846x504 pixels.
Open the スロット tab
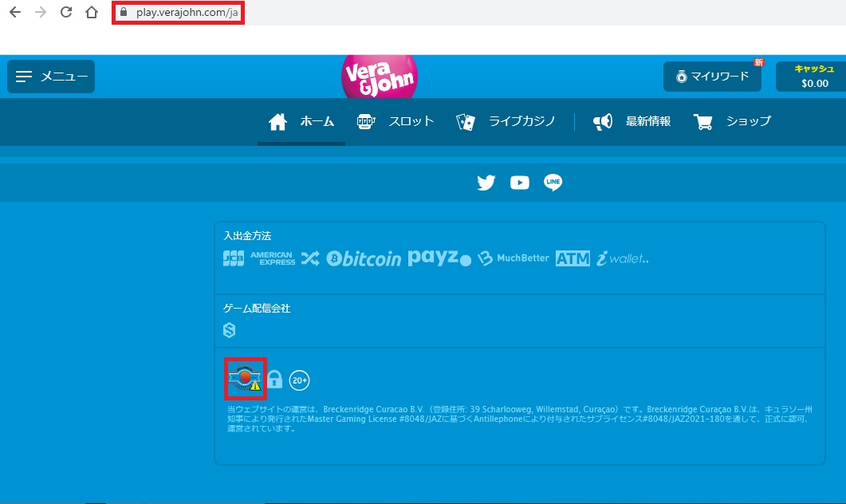395,122
